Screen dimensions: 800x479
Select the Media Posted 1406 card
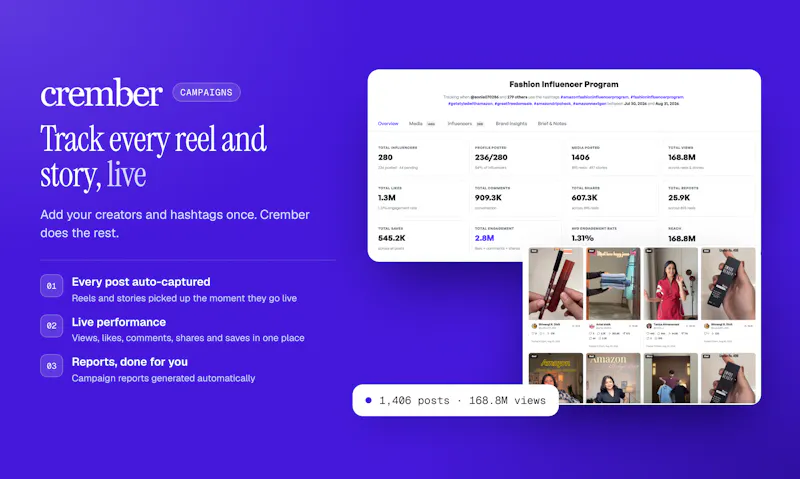point(614,158)
